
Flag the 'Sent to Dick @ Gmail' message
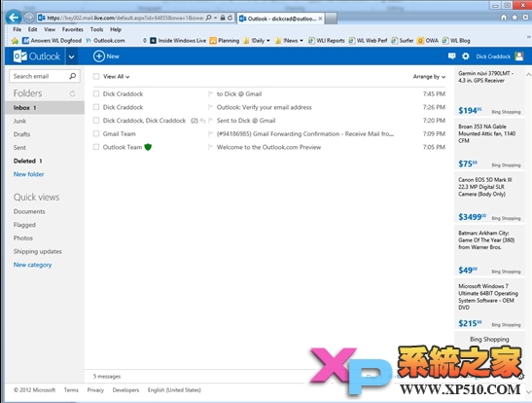(x=210, y=121)
